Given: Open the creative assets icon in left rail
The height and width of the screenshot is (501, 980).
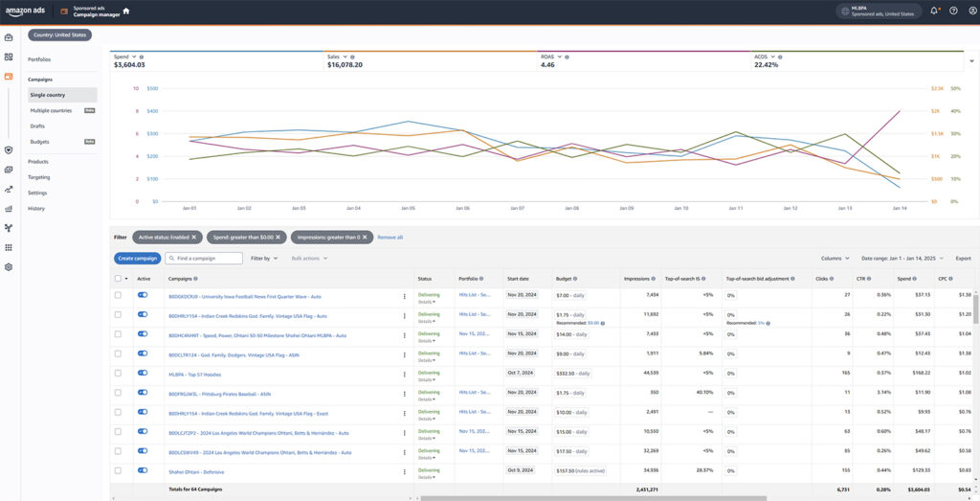Looking at the screenshot, I should tap(8, 170).
